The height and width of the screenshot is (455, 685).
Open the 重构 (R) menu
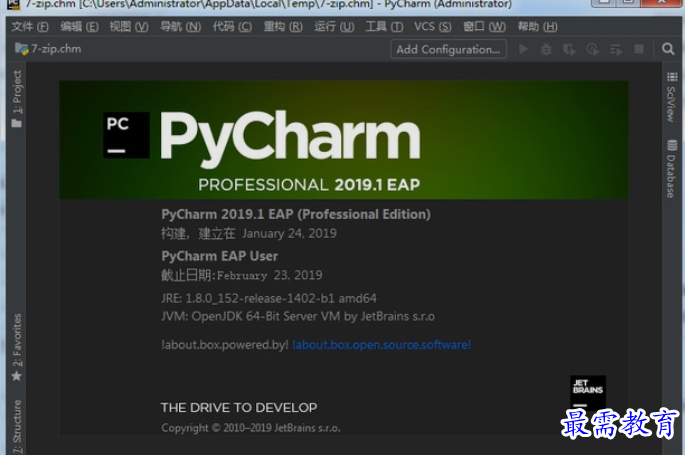click(283, 27)
